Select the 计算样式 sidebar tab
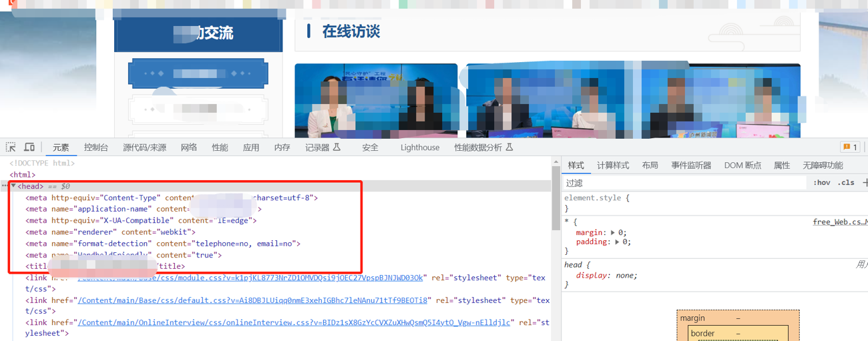Viewport: 868px width, 341px height. [612, 165]
